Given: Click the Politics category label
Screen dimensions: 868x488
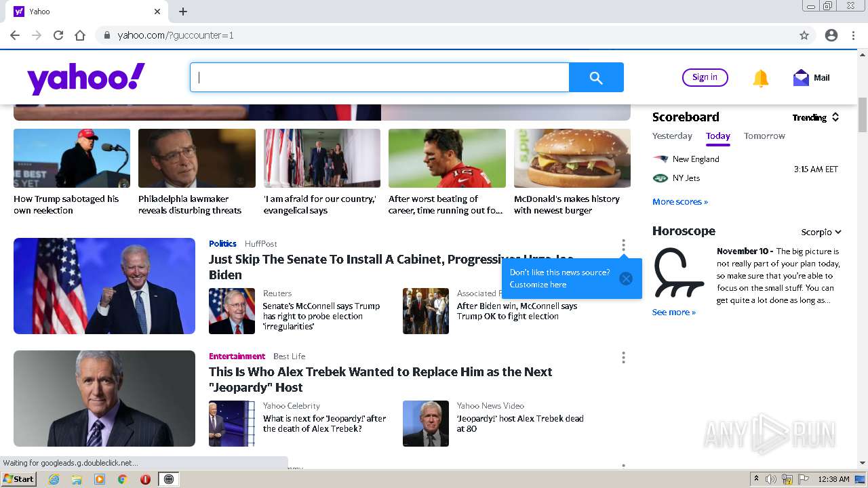Looking at the screenshot, I should coord(222,243).
